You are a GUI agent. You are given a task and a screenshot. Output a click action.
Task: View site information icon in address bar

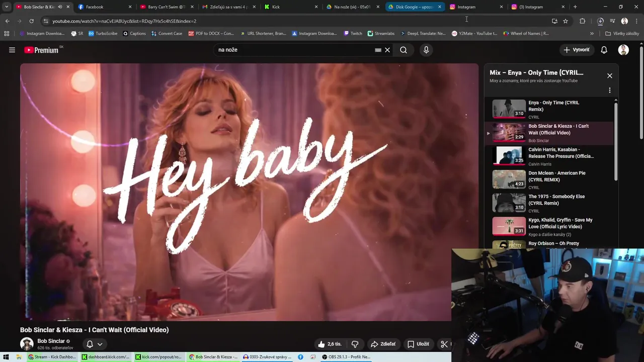click(x=46, y=21)
